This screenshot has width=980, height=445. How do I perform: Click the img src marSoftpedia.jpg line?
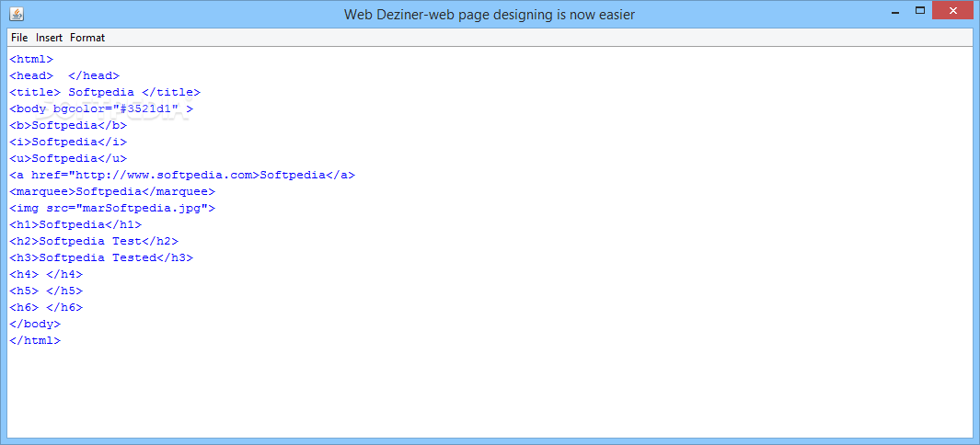(x=112, y=209)
